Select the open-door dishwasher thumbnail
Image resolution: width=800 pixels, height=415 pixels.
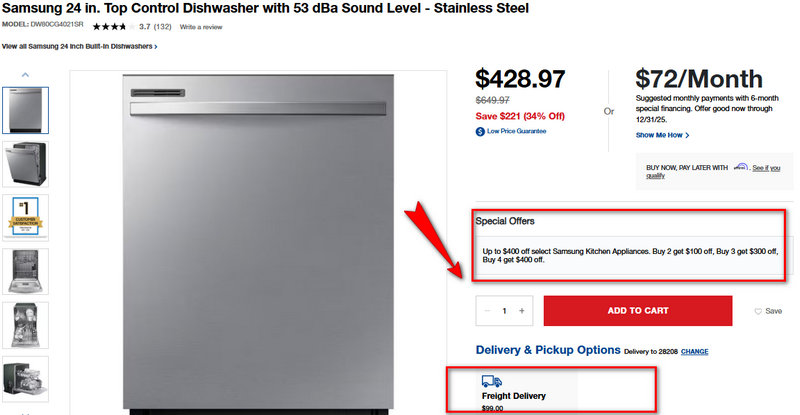25,163
